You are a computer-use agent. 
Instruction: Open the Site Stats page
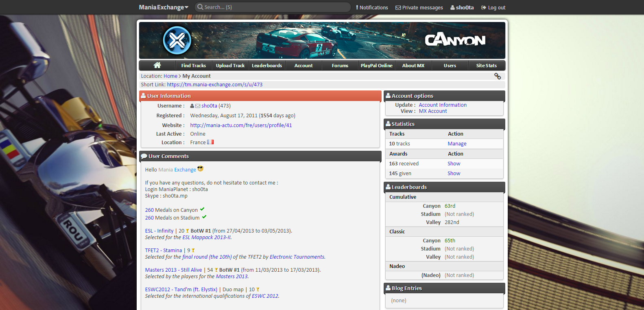tap(487, 66)
